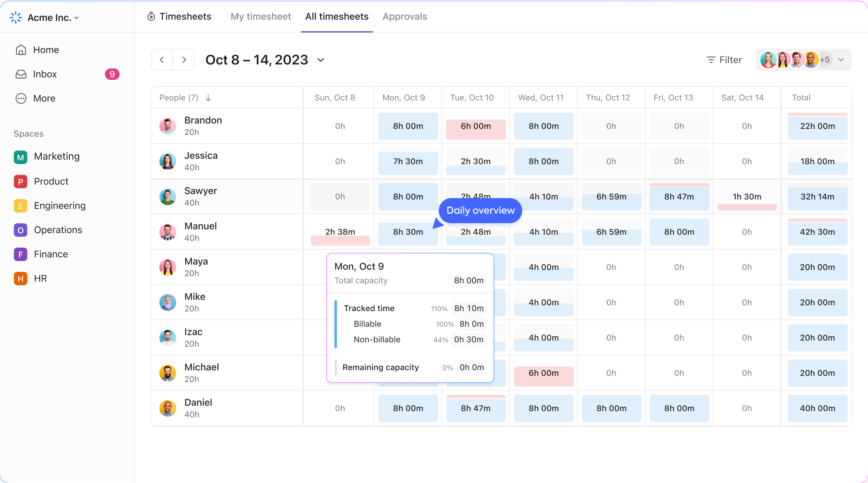Select the Engineering space icon
The width and height of the screenshot is (868, 483).
click(20, 206)
